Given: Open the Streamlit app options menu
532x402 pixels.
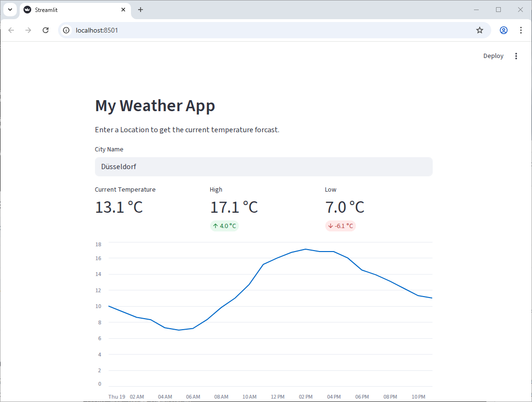Looking at the screenshot, I should click(x=516, y=56).
